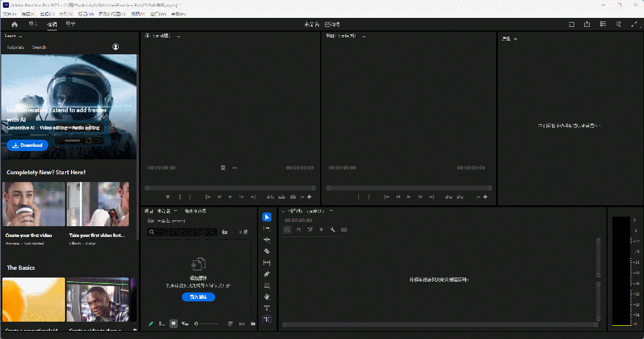Open the Learn panel menu
Viewport: 644px width, 339px height.
coord(20,36)
